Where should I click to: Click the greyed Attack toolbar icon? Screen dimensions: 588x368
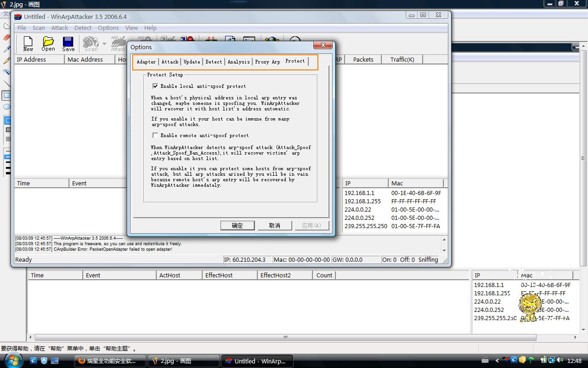[x=118, y=44]
